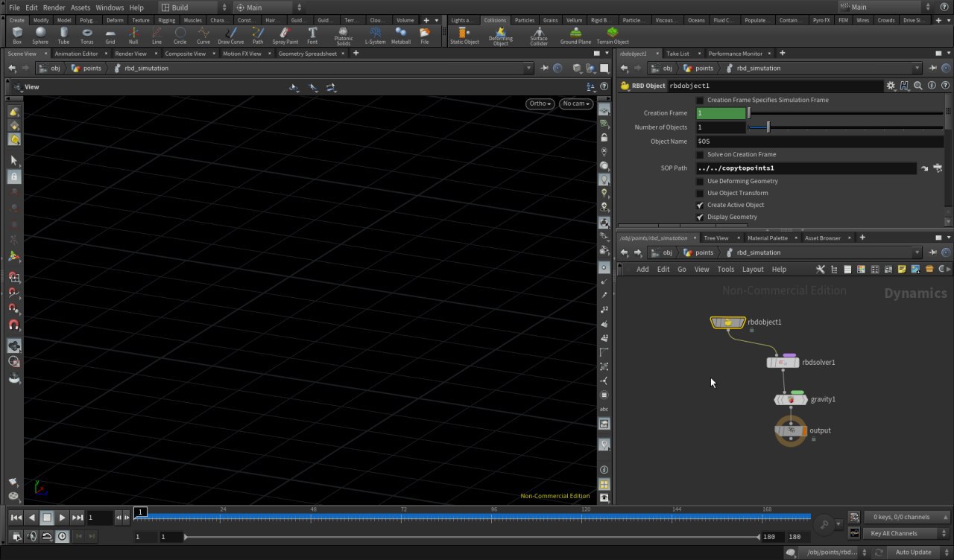Select the Metaball tool
The height and width of the screenshot is (560, 954).
coord(401,35)
